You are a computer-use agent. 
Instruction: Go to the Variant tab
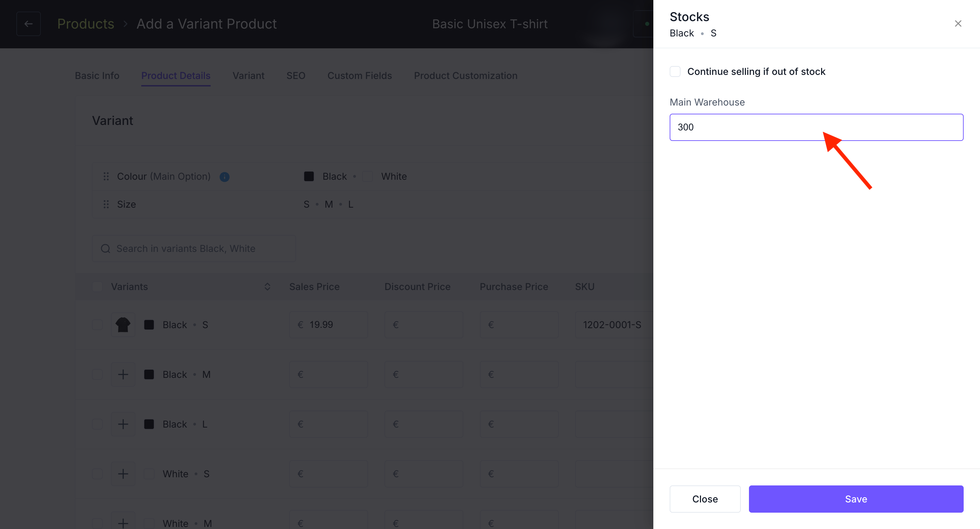248,76
